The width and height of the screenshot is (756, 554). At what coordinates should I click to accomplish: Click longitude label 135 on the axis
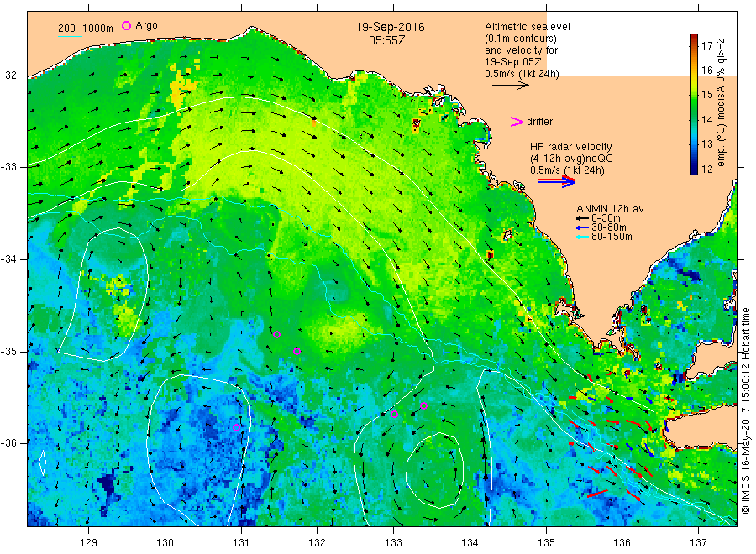coord(546,543)
